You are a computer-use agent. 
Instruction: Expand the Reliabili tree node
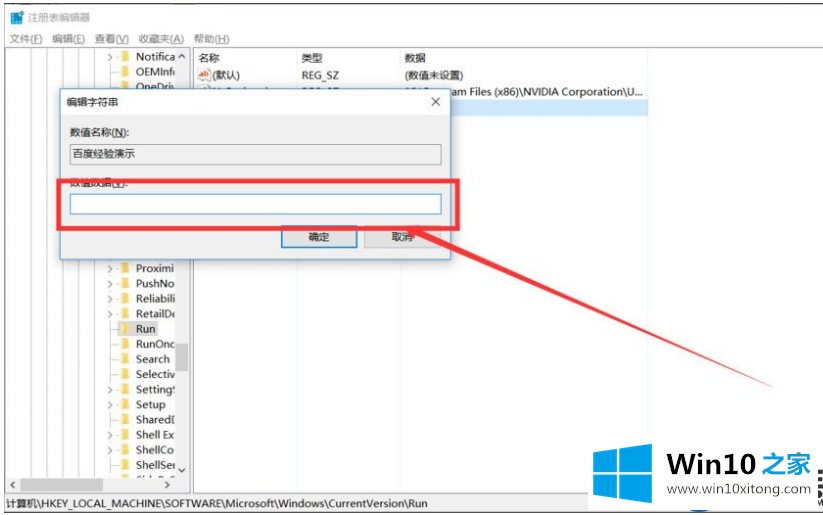110,299
